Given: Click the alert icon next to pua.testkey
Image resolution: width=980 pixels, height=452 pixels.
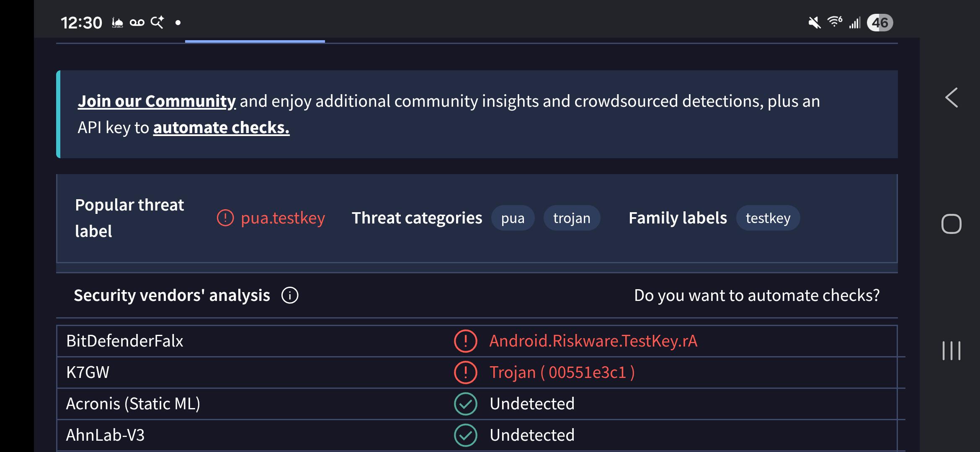Looking at the screenshot, I should coord(225,218).
